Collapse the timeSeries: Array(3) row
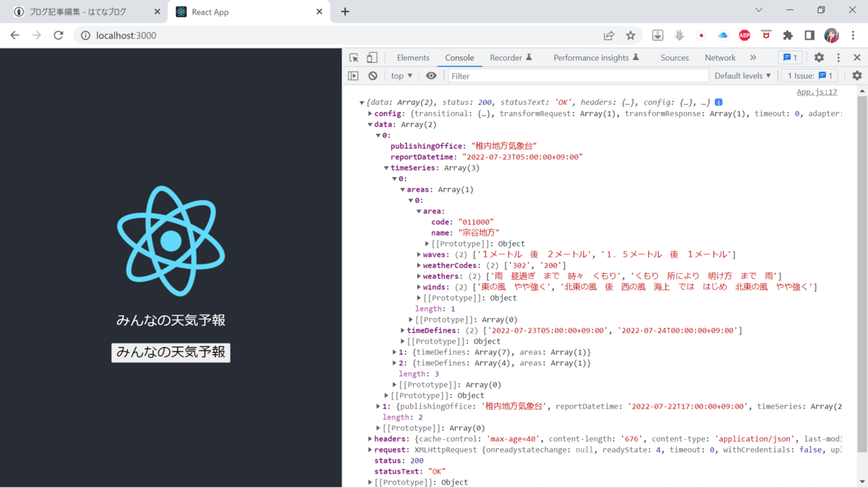The height and width of the screenshot is (488, 868). click(x=386, y=168)
